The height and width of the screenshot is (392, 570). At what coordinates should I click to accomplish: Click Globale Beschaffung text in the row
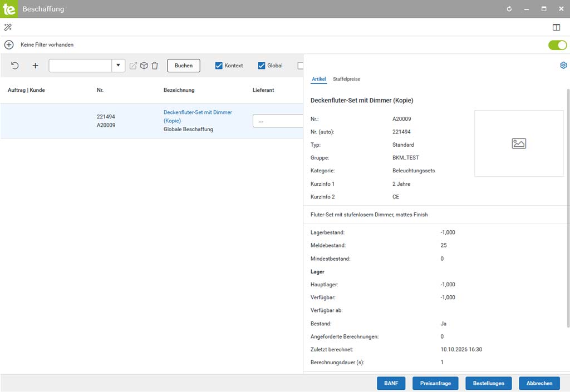[x=188, y=129]
